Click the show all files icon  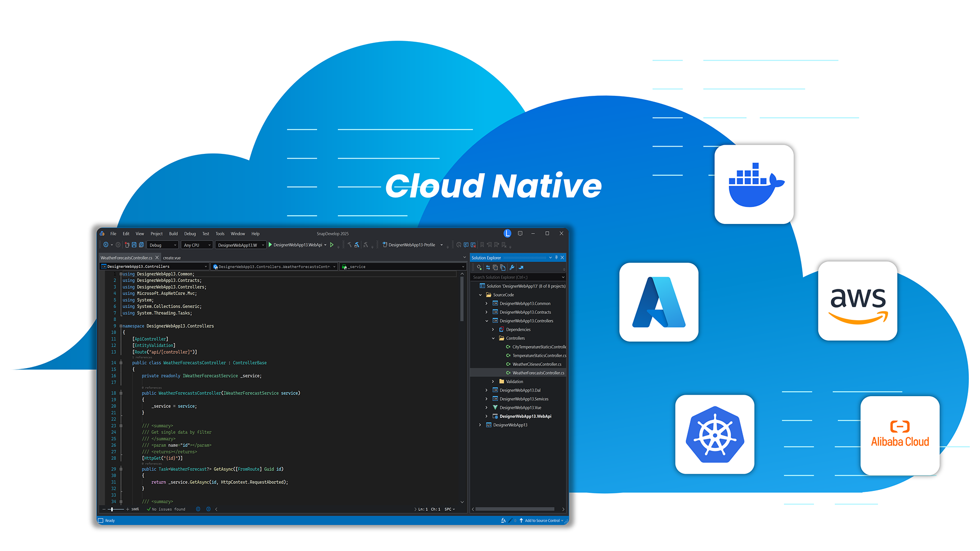pyautogui.click(x=503, y=267)
